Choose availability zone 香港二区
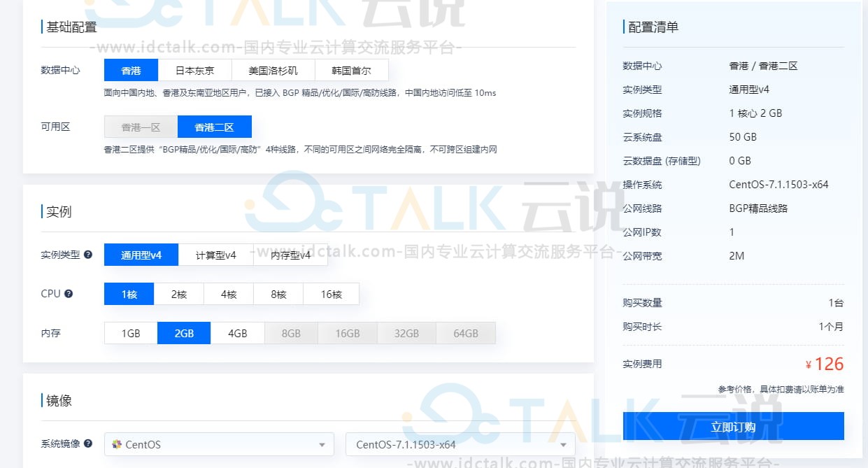Image resolution: width=868 pixels, height=468 pixels. coord(214,127)
